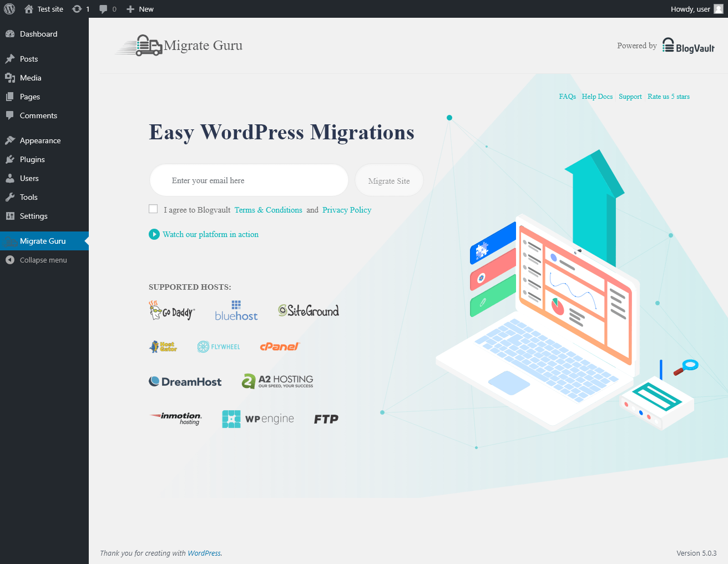
Task: Click the Tools wrench icon
Action: point(10,197)
